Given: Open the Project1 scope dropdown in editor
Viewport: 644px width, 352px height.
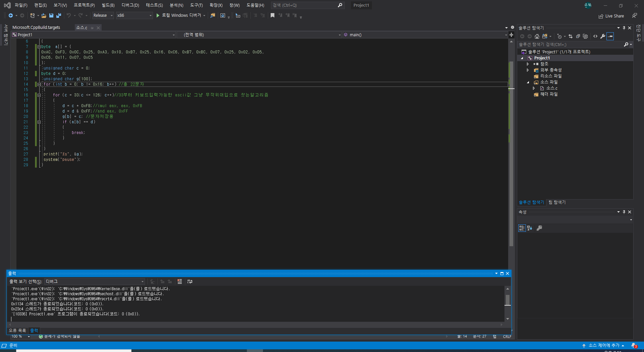Looking at the screenshot, I should 93,35.
